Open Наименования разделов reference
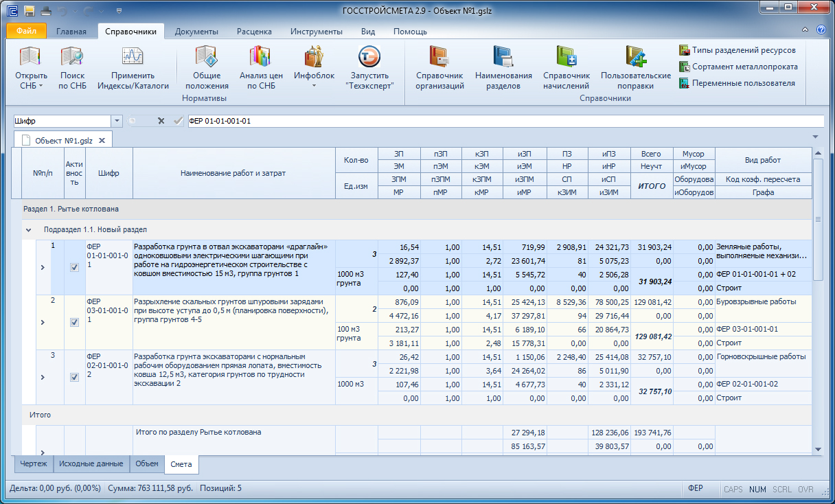 coord(503,67)
